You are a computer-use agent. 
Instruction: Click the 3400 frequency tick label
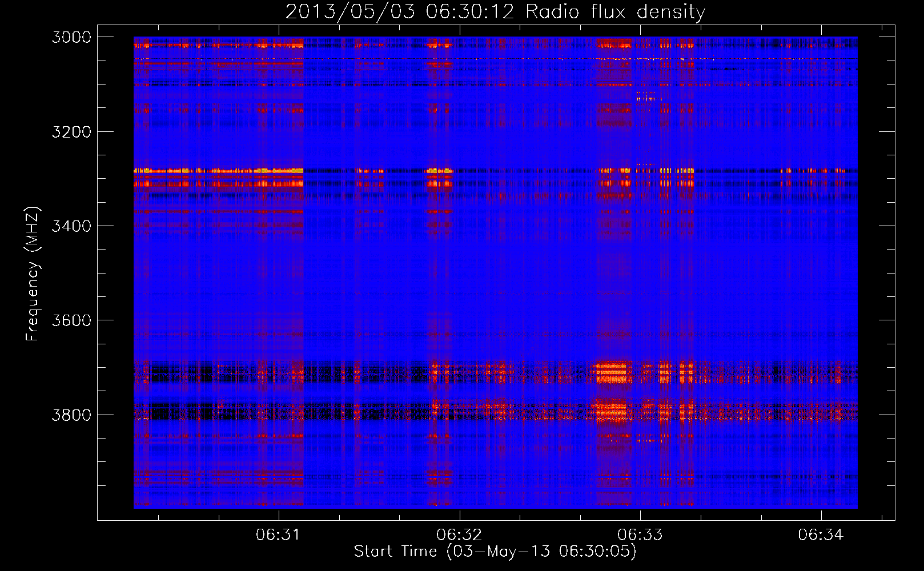pyautogui.click(x=71, y=226)
